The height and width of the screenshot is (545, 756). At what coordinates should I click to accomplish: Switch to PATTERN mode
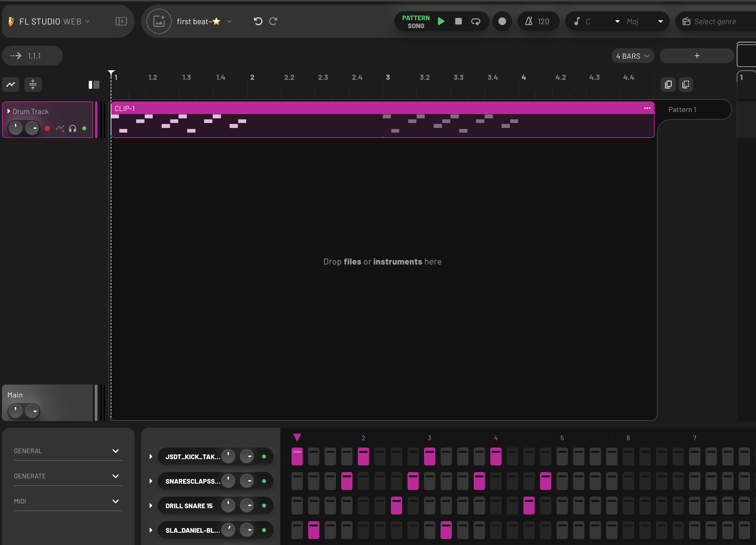[416, 18]
